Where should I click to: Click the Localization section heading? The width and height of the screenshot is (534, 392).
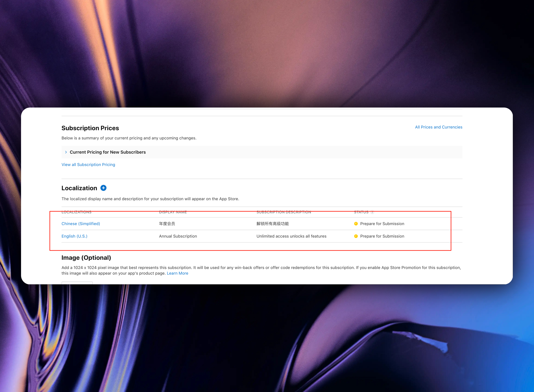79,188
